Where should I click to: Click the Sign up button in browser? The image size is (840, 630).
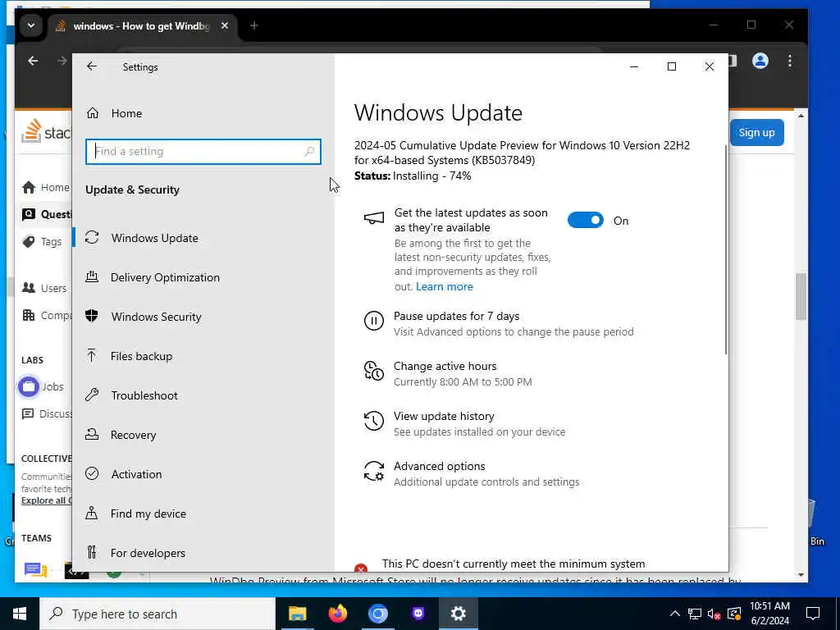pyautogui.click(x=756, y=132)
